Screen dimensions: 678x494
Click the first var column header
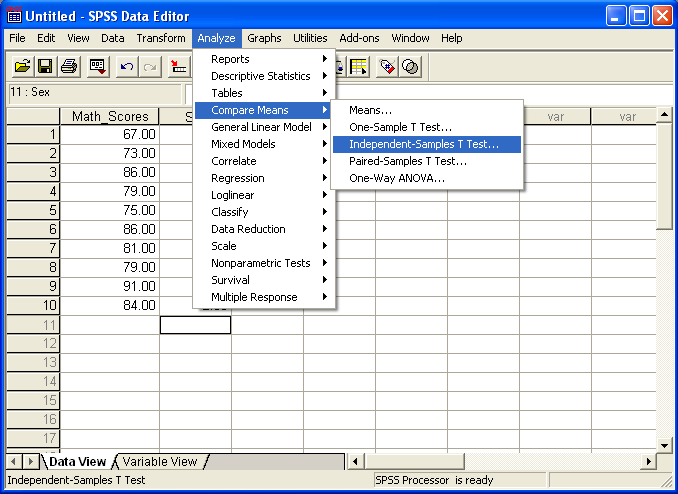[x=555, y=116]
